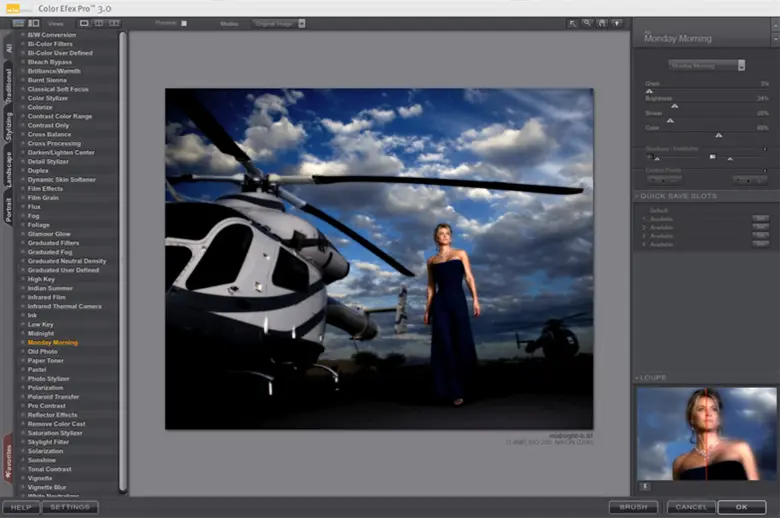Open the All filters tab
The width and height of the screenshot is (780, 518).
8,48
